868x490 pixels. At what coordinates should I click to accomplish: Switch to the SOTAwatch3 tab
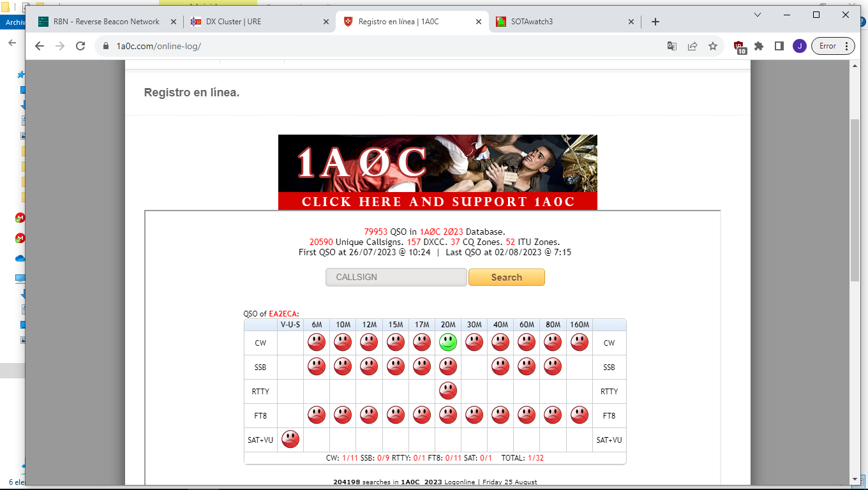[x=560, y=22]
